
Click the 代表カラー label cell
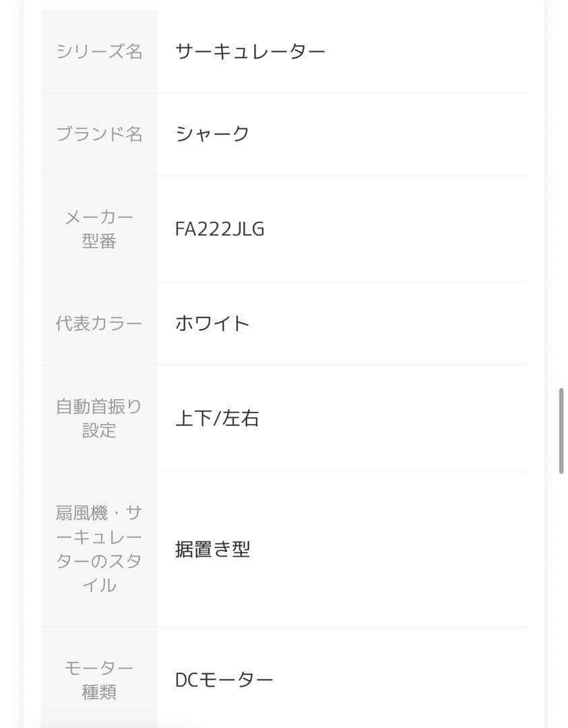coord(99,324)
